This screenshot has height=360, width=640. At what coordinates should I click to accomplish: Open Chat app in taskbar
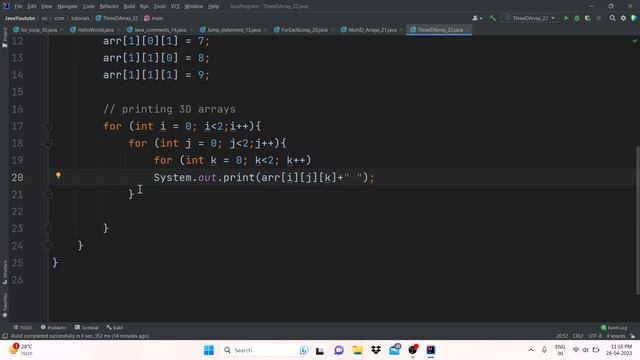(339, 350)
